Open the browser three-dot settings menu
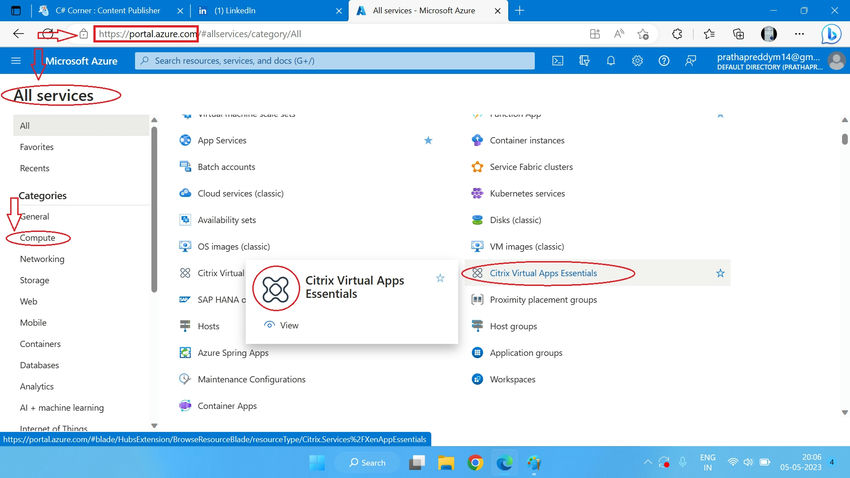 coord(799,34)
